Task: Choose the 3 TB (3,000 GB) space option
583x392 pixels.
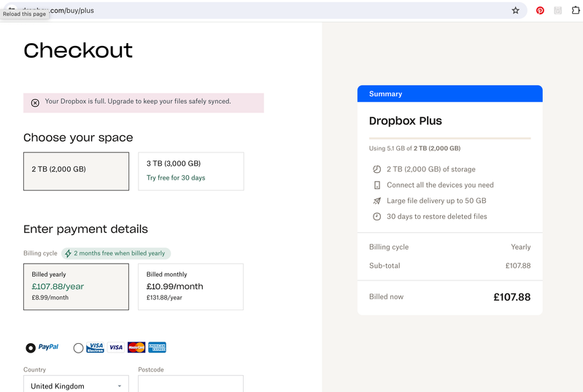Action: (191, 171)
